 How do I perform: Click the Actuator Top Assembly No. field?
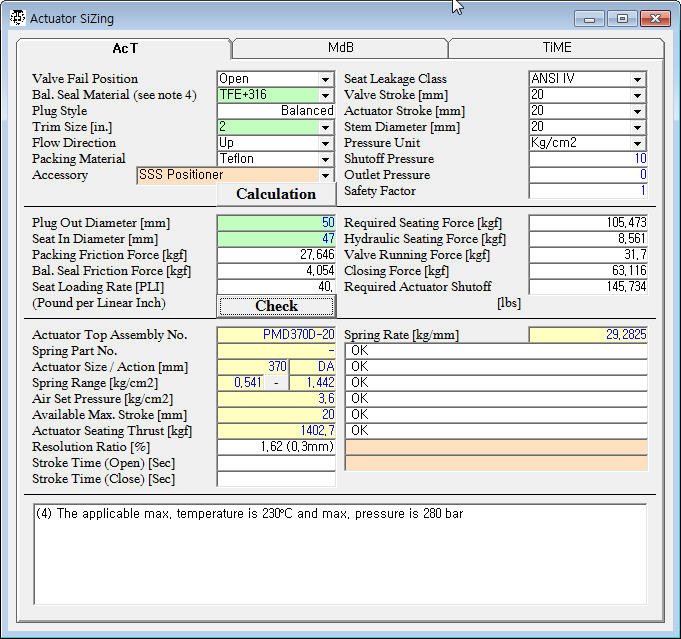pos(276,334)
